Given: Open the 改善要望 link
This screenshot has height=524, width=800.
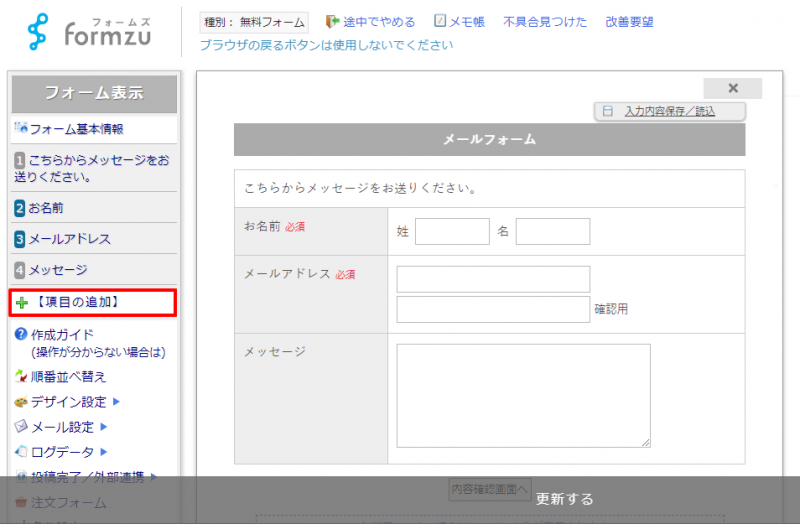Looking at the screenshot, I should pos(630,22).
